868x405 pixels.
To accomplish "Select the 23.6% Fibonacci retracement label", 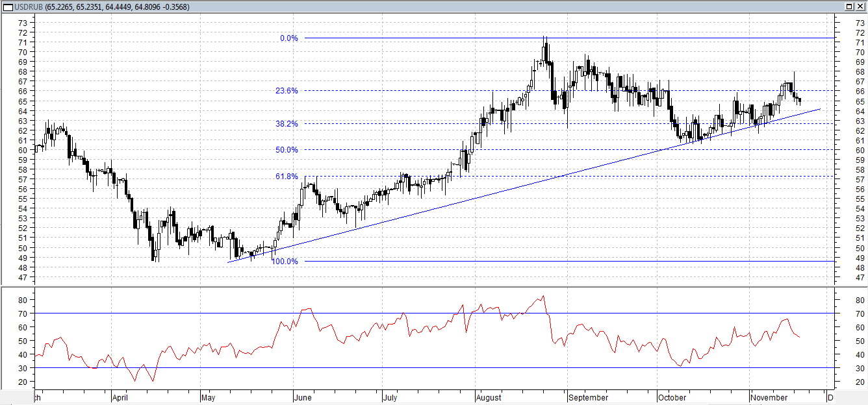I will tap(287, 91).
